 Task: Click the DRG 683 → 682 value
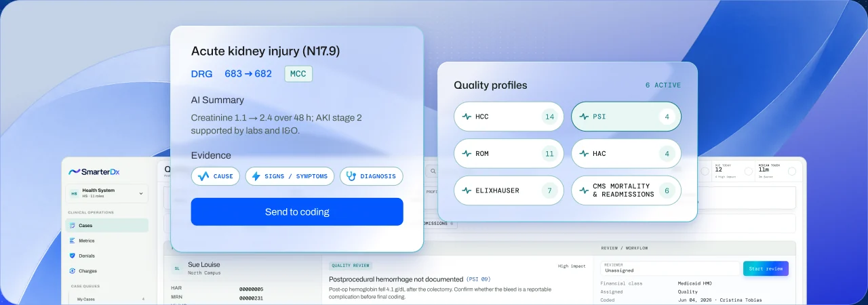point(248,73)
